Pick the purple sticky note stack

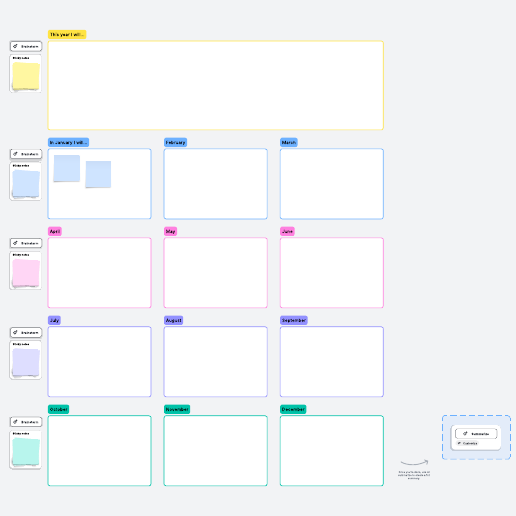26,362
